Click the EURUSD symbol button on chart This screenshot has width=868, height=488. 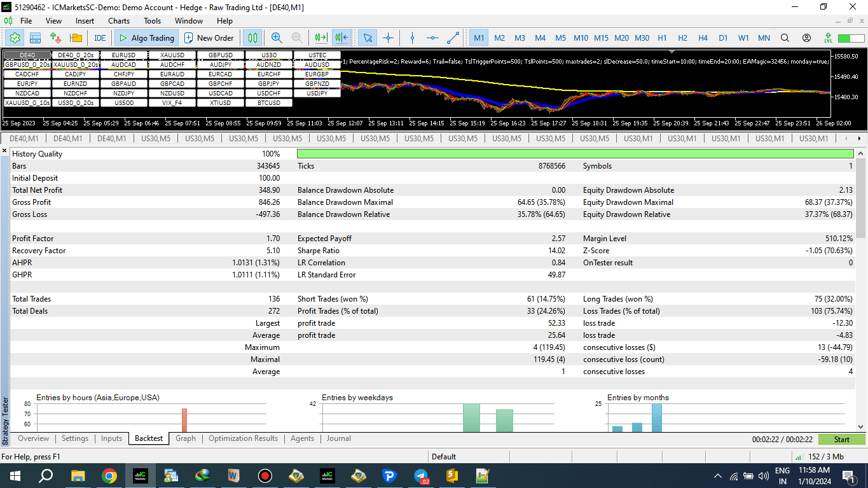point(123,55)
